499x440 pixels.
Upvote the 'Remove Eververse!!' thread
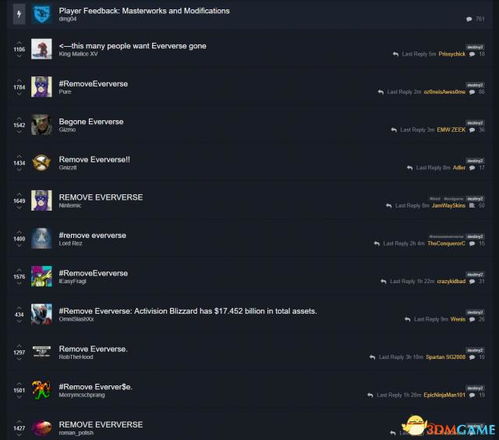point(19,156)
